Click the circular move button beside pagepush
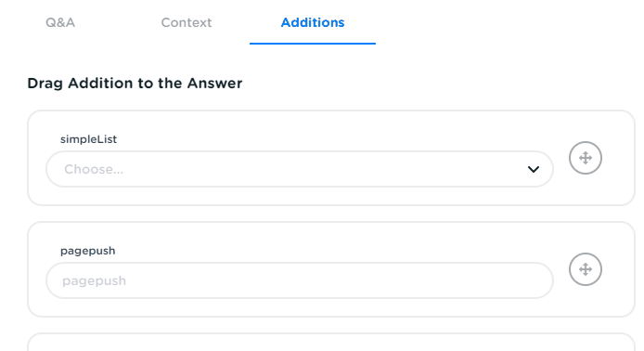Screen dimensions: 644x351 586,269
